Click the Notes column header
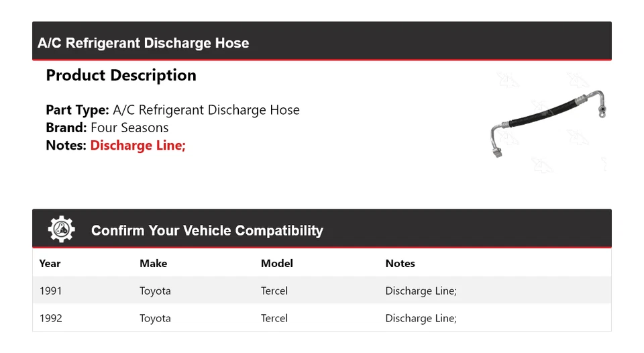 point(400,264)
